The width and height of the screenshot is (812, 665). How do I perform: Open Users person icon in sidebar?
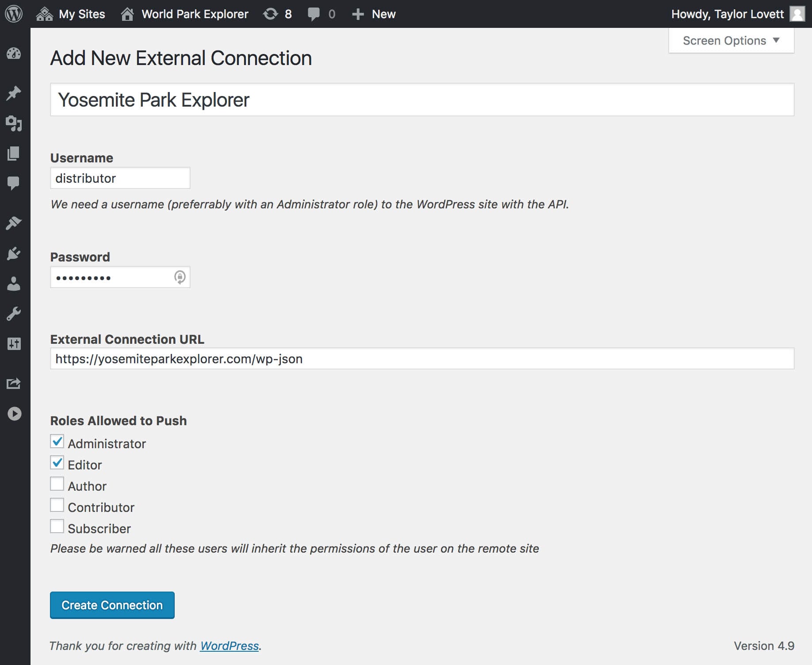[x=14, y=284]
